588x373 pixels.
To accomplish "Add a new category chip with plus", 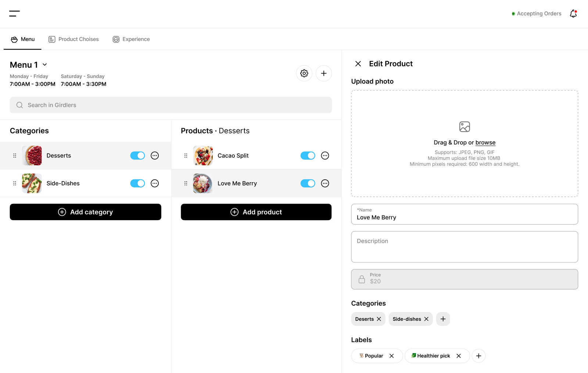I will 443,319.
